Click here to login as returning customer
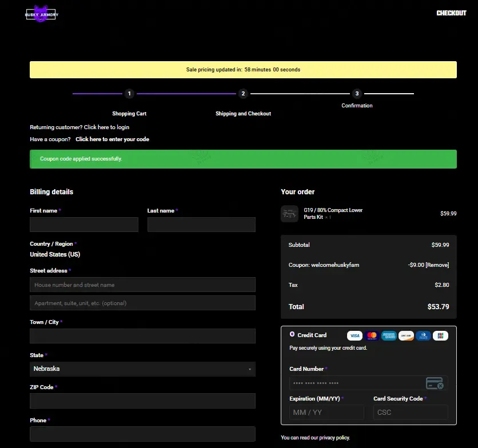The height and width of the screenshot is (448, 478). pyautogui.click(x=106, y=127)
